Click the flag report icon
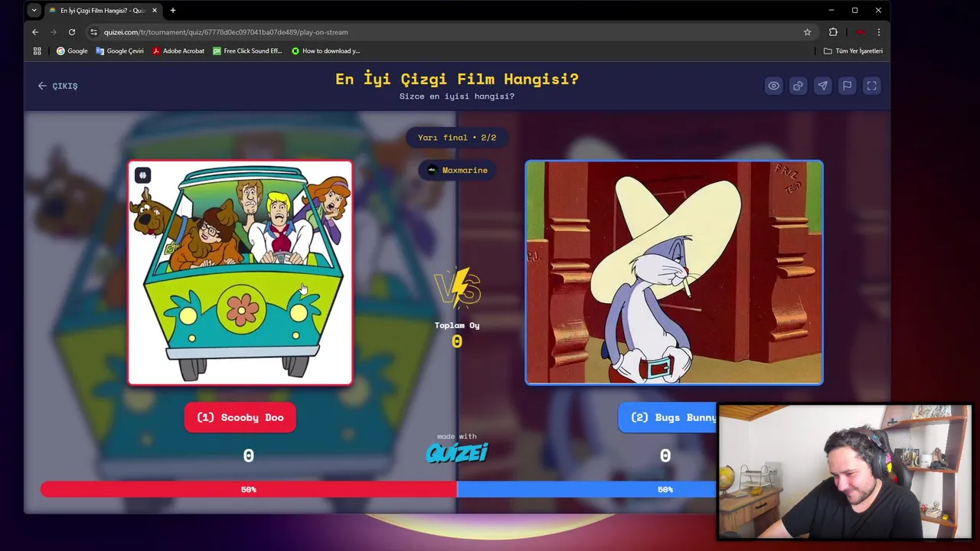This screenshot has width=980, height=551. click(x=847, y=86)
